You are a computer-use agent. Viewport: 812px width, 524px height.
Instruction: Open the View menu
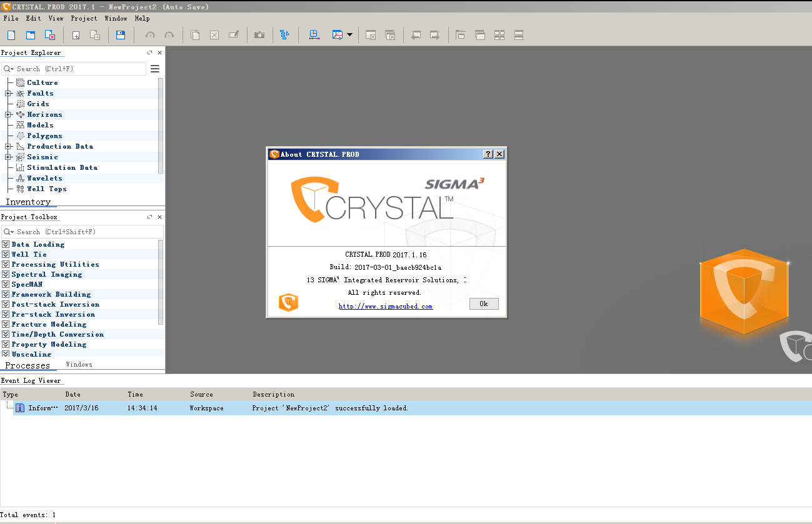[56, 18]
